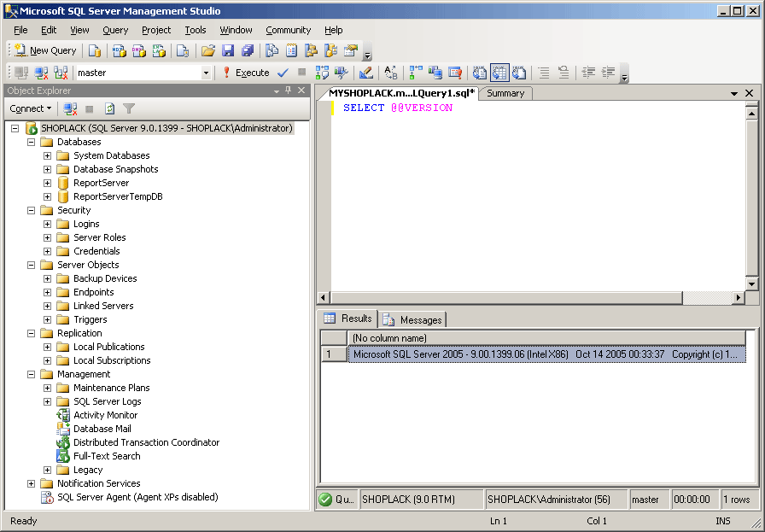Select the Database Mail node
This screenshot has height=532, width=765.
[102, 429]
